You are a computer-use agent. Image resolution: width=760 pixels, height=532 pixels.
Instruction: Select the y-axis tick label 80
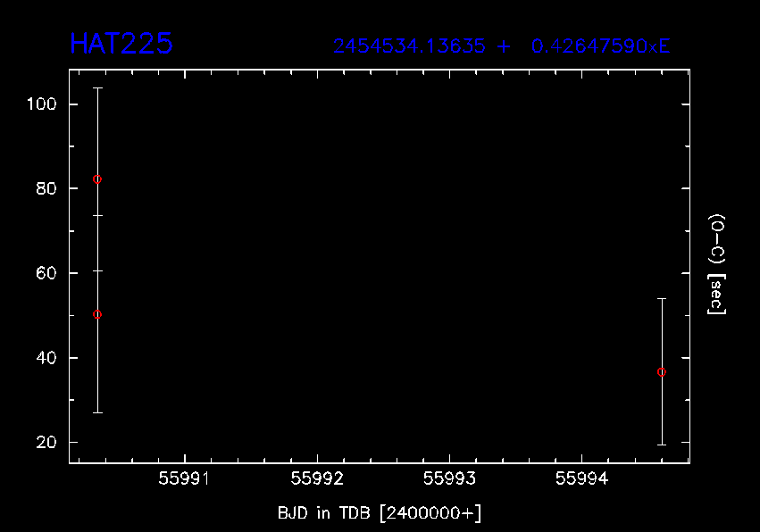click(x=46, y=189)
